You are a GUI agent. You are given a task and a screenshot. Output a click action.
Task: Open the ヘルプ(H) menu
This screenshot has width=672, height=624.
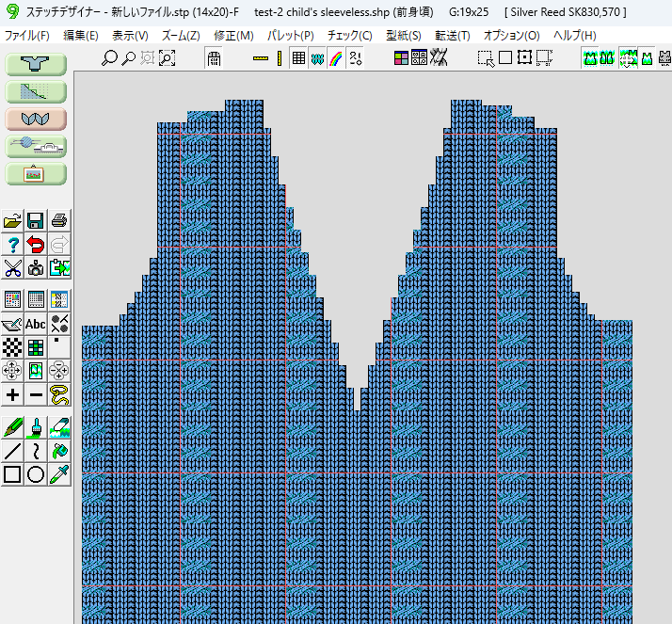(x=574, y=35)
